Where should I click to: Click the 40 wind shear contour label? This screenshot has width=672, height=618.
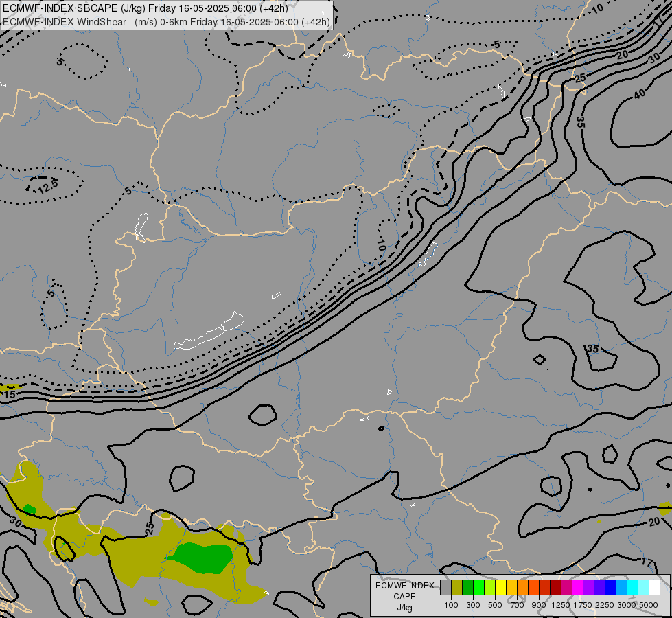(x=639, y=93)
